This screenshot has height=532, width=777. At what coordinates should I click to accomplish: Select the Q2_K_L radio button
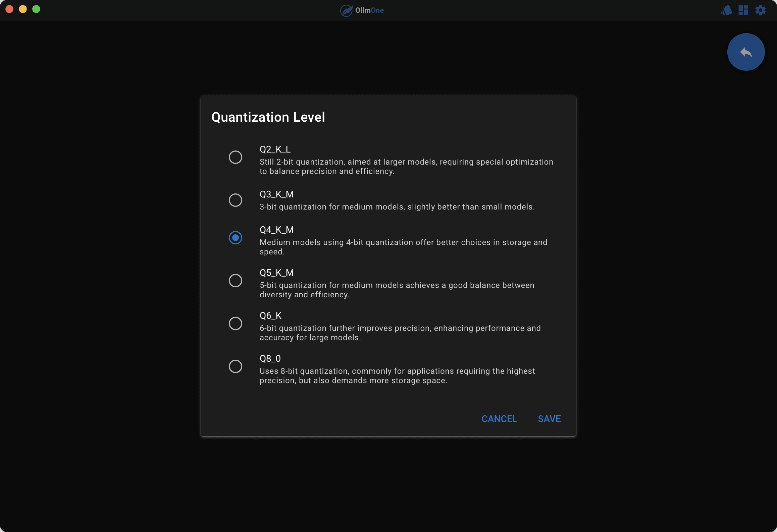pos(236,157)
